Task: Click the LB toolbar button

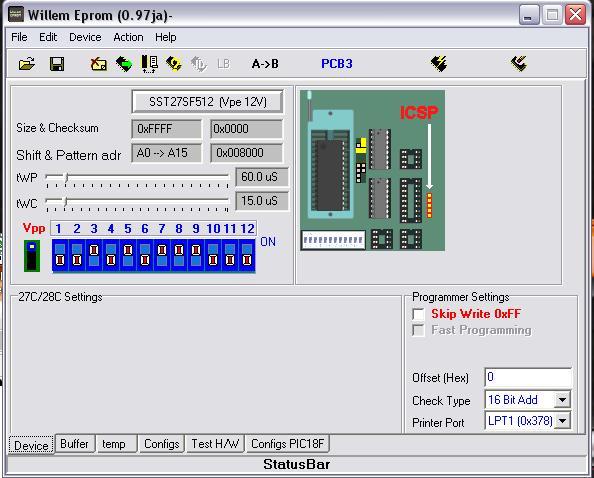Action: coord(224,64)
